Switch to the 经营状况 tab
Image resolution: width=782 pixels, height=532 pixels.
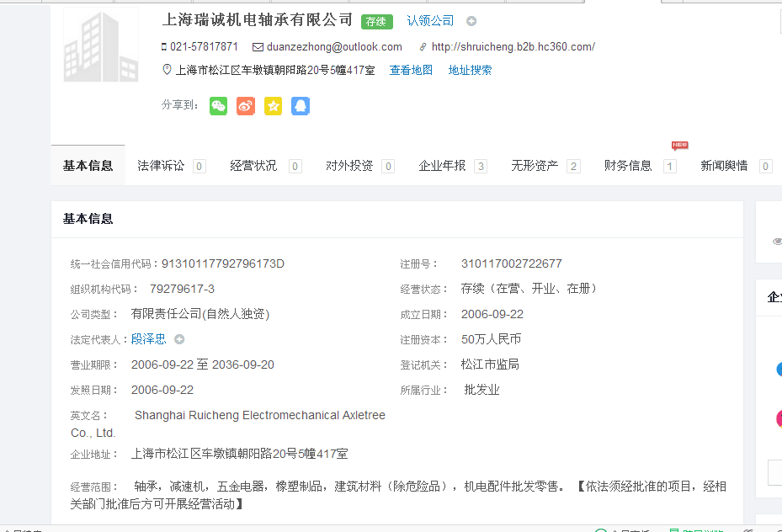point(253,166)
